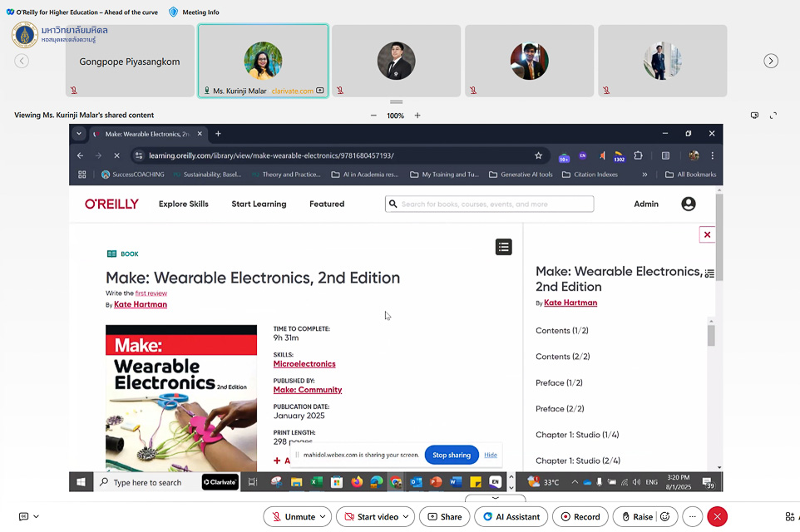The height and width of the screenshot is (532, 800).
Task: Expand audio options arrow beside Unmute
Action: (x=323, y=516)
